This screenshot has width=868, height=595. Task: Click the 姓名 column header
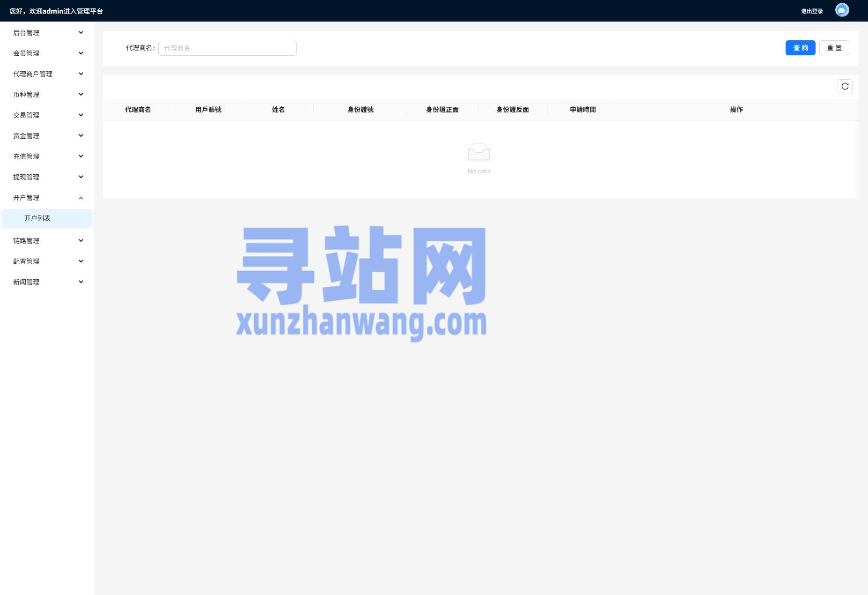coord(279,110)
